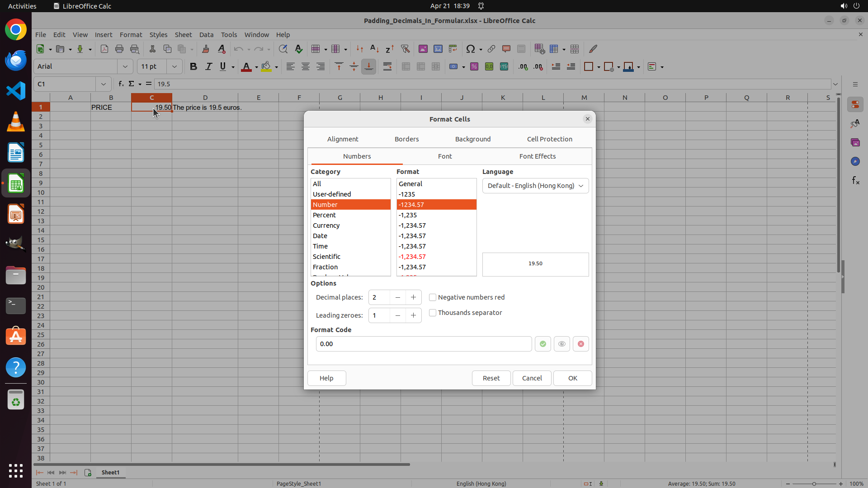Click the Format as Percent toolbar icon
Image resolution: width=868 pixels, height=488 pixels.
click(x=474, y=66)
